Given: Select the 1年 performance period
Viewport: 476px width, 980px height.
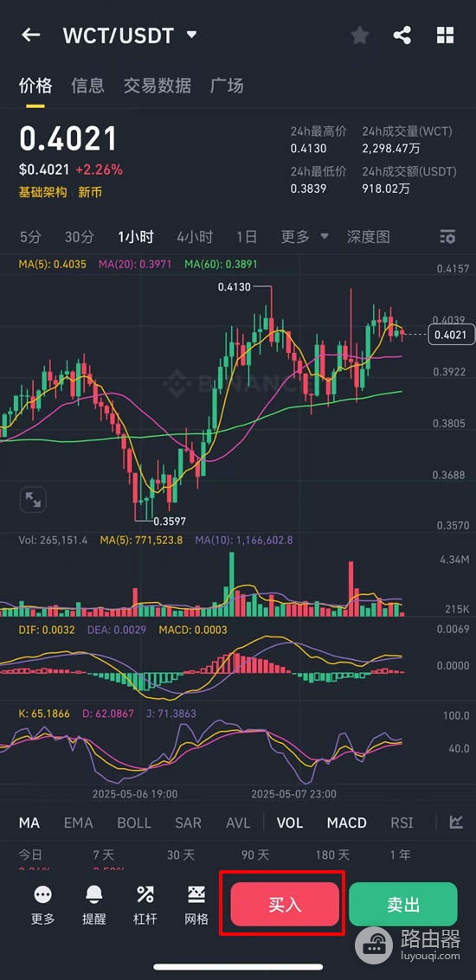Looking at the screenshot, I should coord(402,854).
